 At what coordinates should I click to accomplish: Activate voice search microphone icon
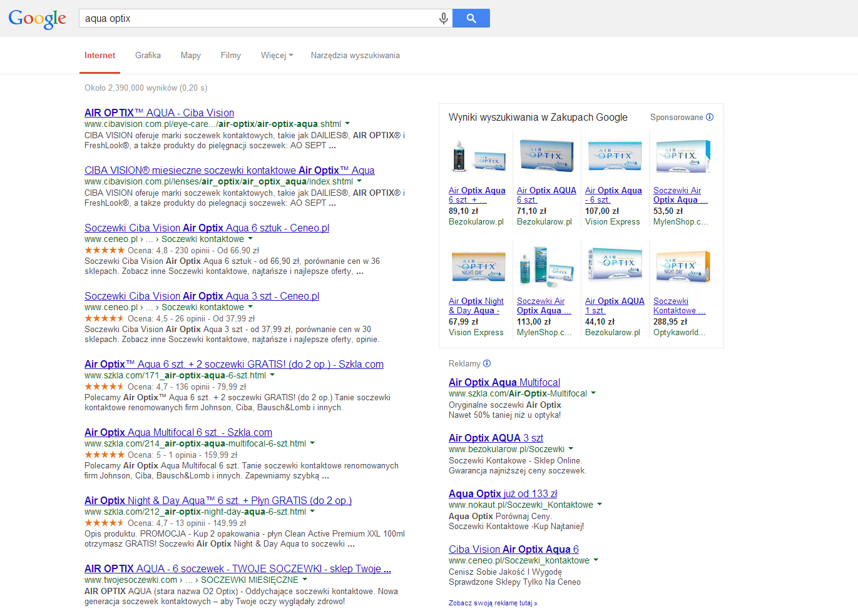(x=443, y=19)
